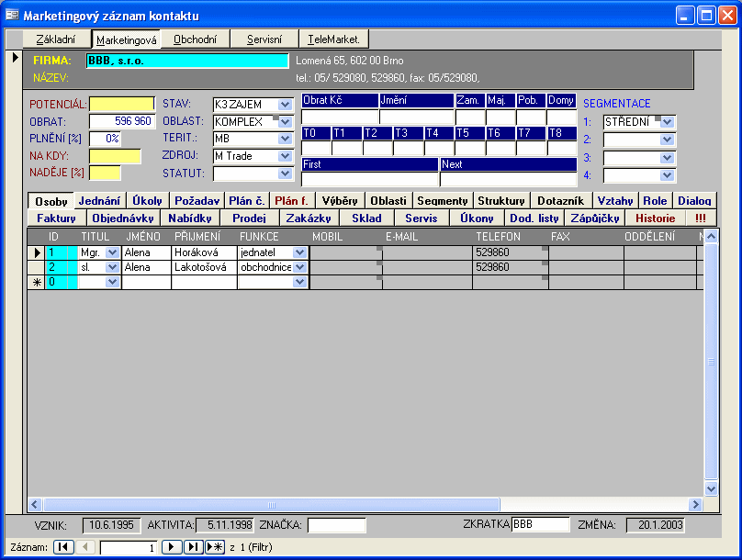Viewport: 742px width, 560px height.
Task: Click the FIRMA field BBB, s.r.o.
Action: (x=187, y=61)
